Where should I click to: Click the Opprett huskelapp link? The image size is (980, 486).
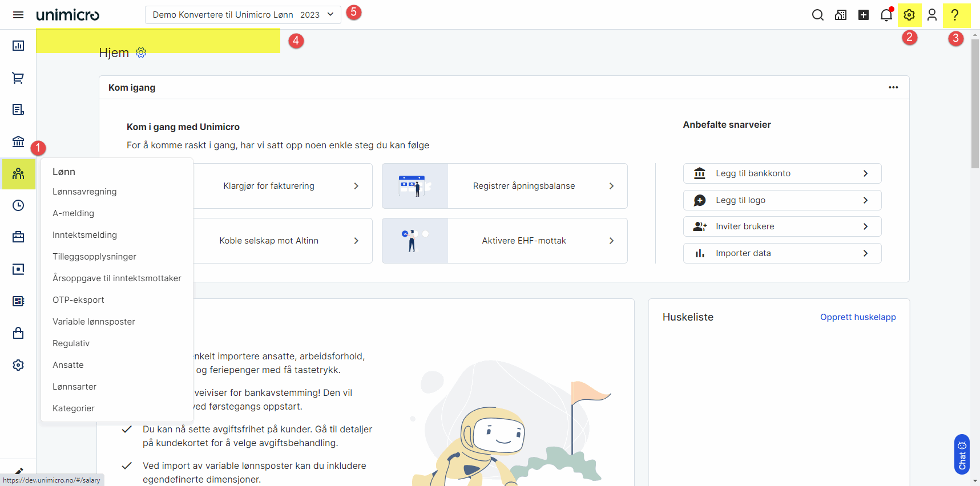click(x=858, y=317)
